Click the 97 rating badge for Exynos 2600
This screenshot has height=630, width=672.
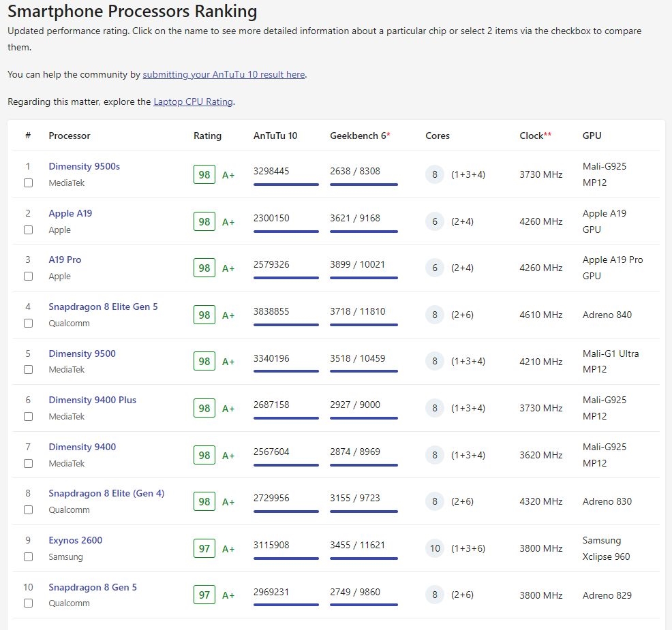click(204, 548)
